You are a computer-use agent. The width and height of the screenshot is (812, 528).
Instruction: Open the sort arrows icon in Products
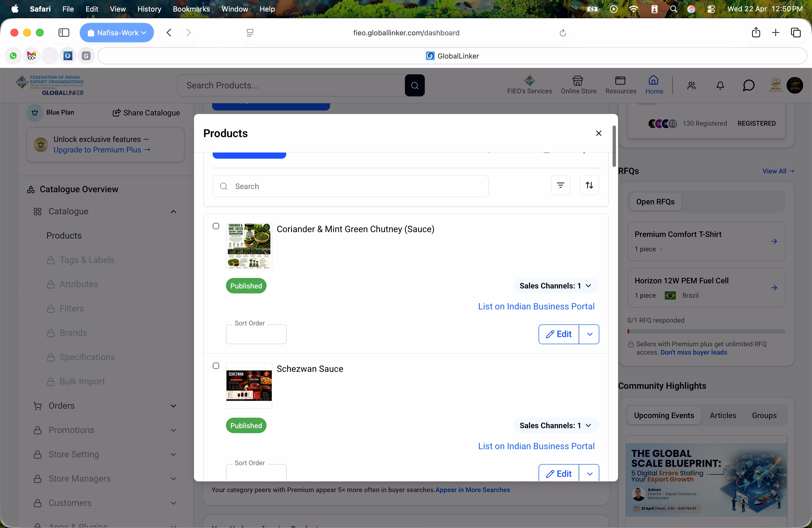click(589, 185)
